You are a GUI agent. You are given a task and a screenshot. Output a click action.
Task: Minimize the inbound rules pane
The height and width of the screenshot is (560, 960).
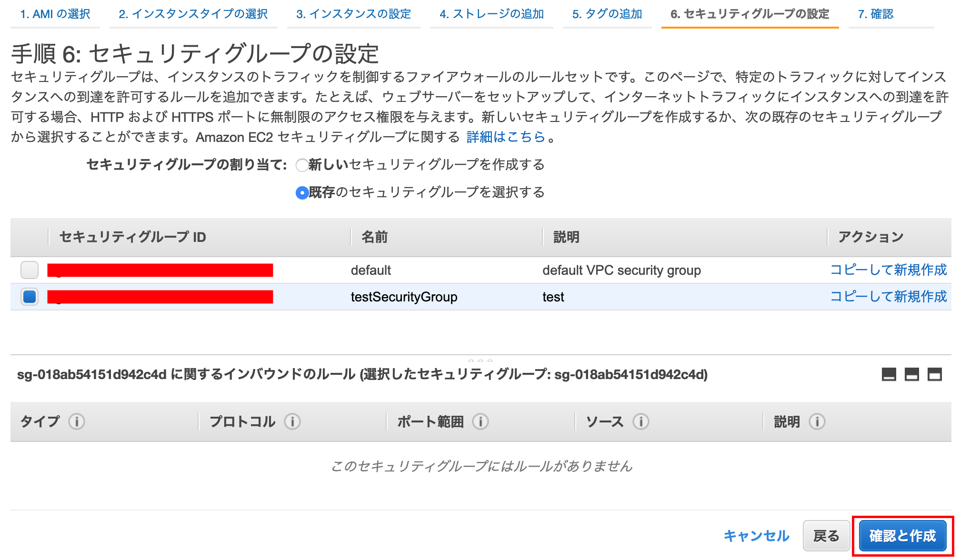click(889, 375)
